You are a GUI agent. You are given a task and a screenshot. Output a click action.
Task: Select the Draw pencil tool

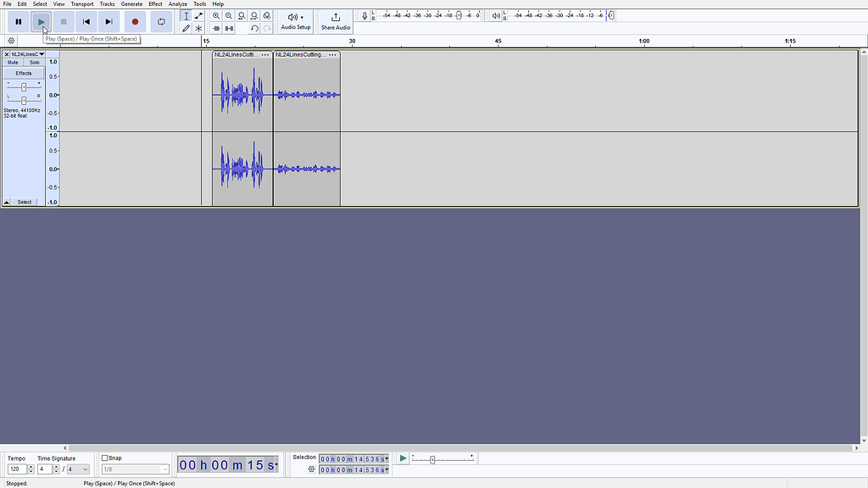tap(186, 28)
